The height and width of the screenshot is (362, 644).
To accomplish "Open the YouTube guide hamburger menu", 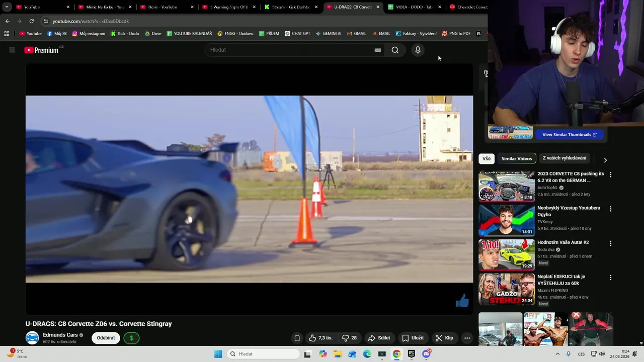I will coord(12,50).
